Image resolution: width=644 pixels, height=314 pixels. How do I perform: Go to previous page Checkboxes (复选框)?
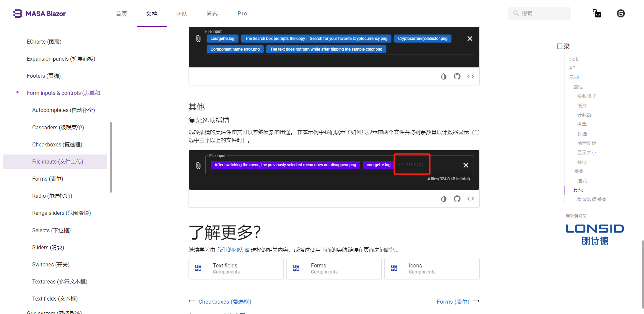click(x=225, y=302)
